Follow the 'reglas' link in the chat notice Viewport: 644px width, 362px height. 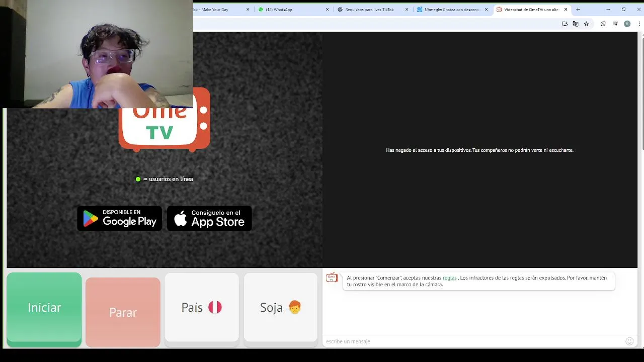pos(449,278)
